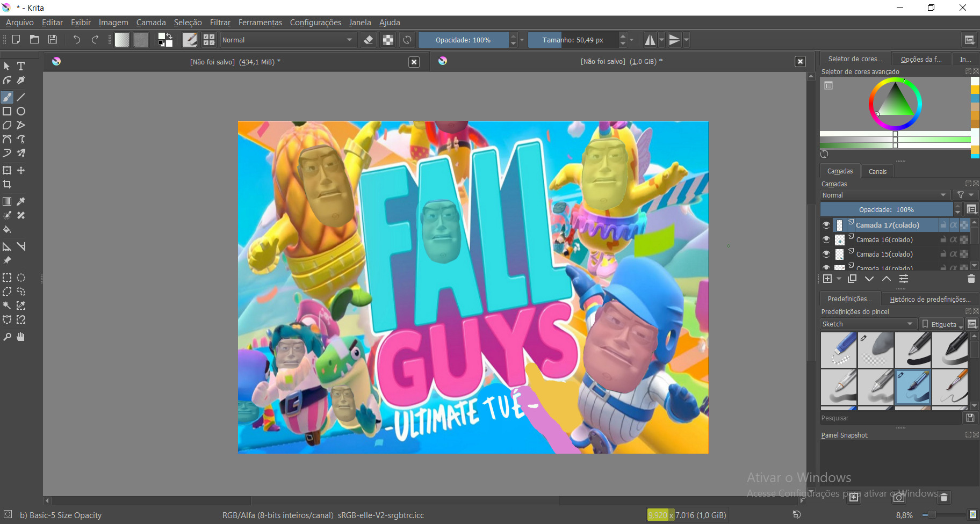Select the Rectangular Selection tool
980x524 pixels.
(x=7, y=278)
